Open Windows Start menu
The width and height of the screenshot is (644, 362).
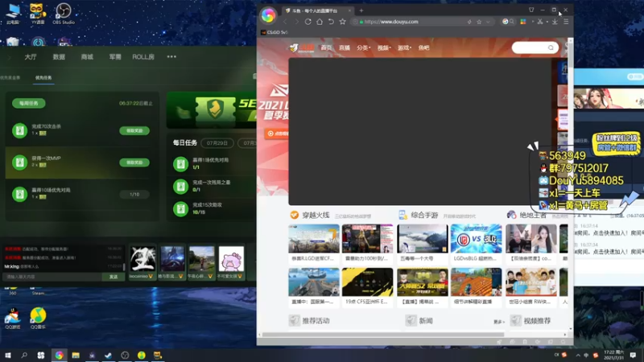[x=8, y=355]
